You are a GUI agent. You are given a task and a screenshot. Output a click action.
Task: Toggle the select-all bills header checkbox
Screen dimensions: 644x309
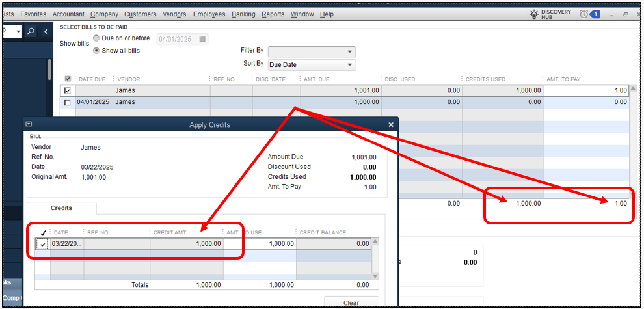tap(68, 79)
